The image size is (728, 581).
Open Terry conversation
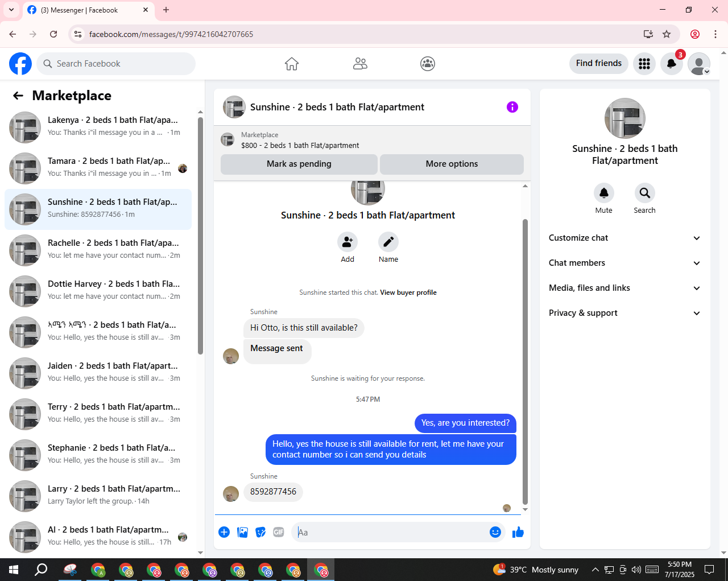point(98,414)
